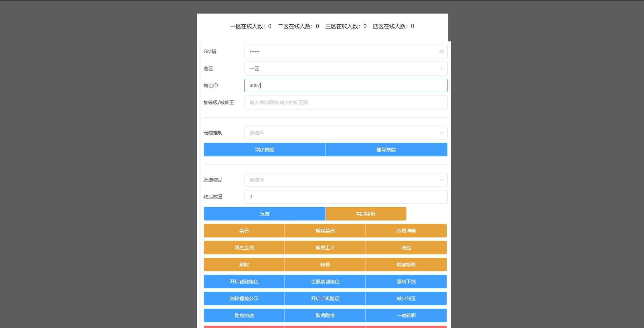Viewport: 644px width, 328px height.
Task: Select the 策划神器 button
Action: point(406,231)
